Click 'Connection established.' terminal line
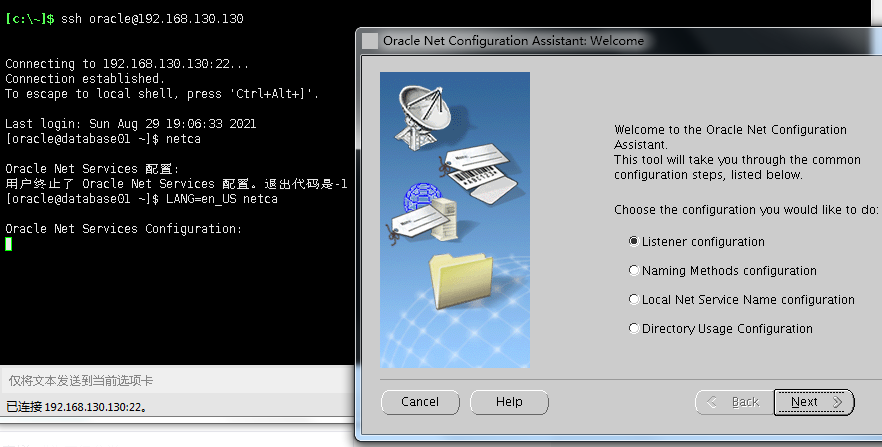Image resolution: width=882 pixels, height=447 pixels. point(85,79)
